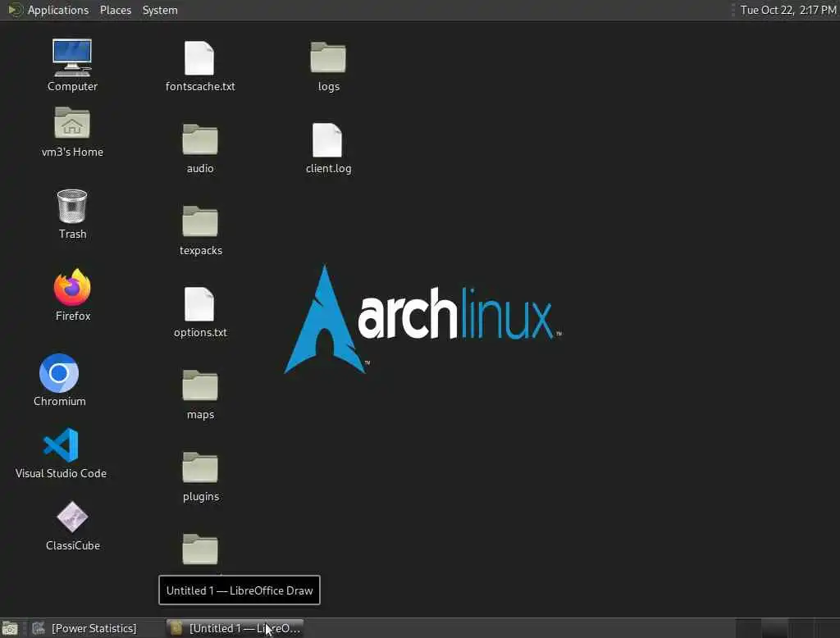The image size is (840, 638).
Task: Select the folder icon below plugins
Action: [x=200, y=549]
